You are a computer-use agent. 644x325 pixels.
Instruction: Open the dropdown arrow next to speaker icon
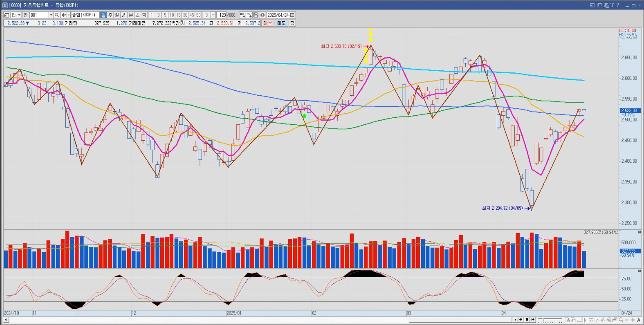click(x=69, y=15)
